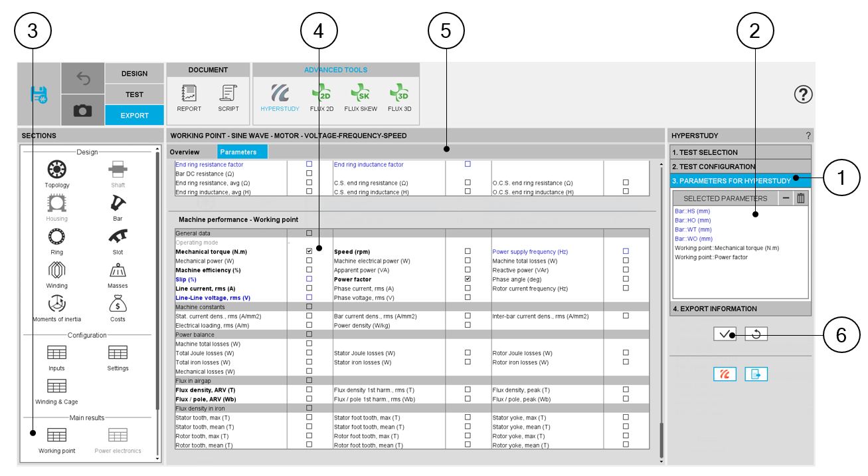This screenshot has width=868, height=476.
Task: Enable the Machine efficiency (%) checkbox
Action: pos(309,270)
